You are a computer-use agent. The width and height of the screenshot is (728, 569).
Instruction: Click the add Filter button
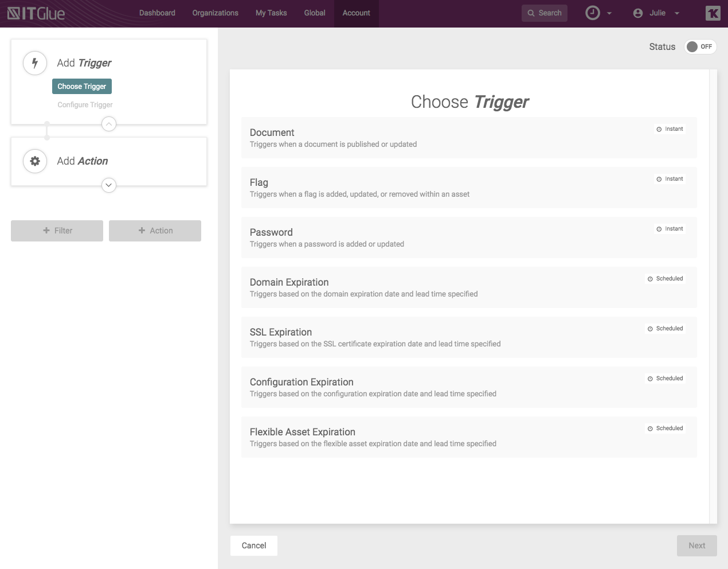pos(57,231)
